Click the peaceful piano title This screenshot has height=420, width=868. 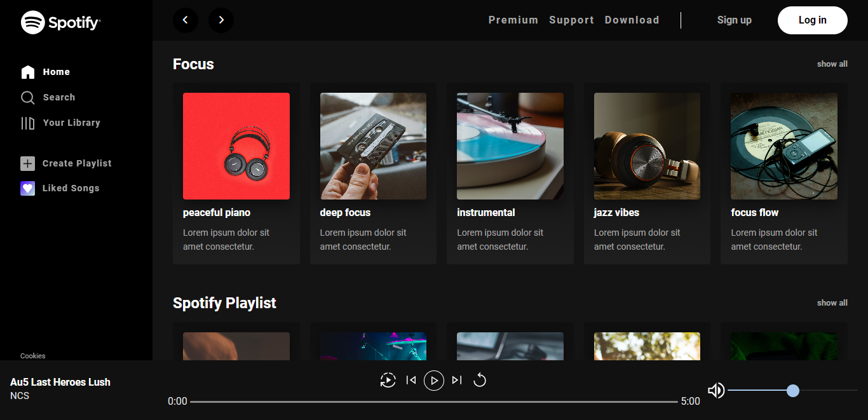(217, 212)
